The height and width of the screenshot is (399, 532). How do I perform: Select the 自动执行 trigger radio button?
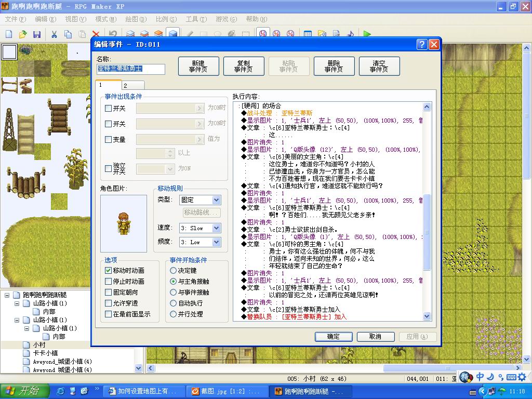click(x=173, y=303)
